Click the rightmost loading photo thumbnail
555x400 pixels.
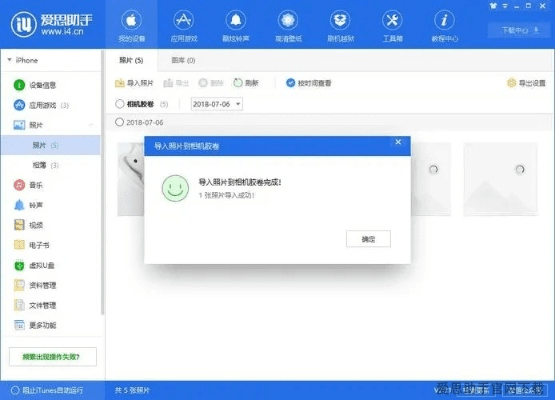(500, 179)
